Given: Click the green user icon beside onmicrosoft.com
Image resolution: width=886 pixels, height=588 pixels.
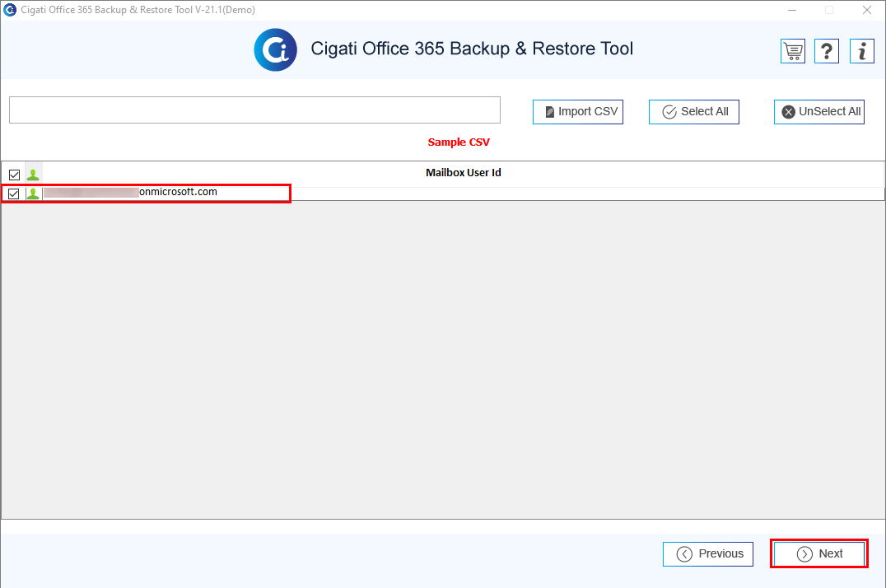Looking at the screenshot, I should [33, 194].
